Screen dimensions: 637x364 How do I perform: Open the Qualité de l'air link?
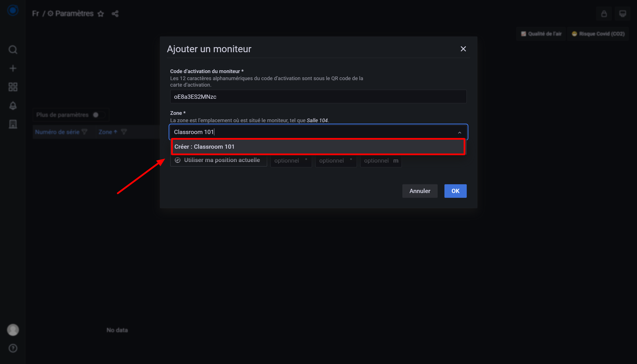click(x=541, y=34)
